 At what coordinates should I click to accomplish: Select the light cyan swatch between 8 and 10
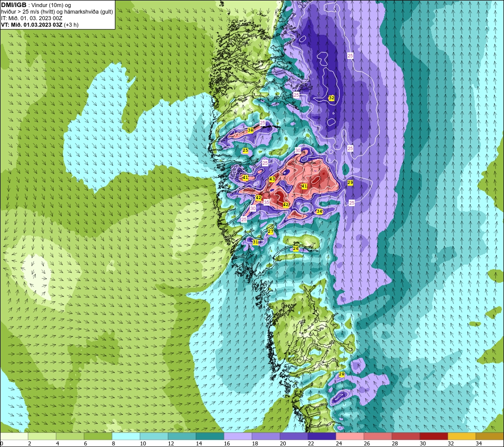point(126,436)
